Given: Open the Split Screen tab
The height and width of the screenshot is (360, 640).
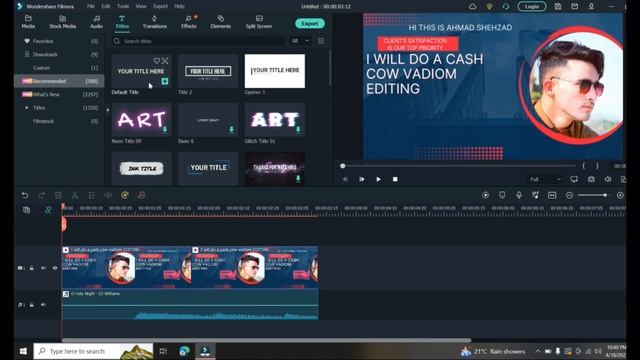Looking at the screenshot, I should [259, 22].
